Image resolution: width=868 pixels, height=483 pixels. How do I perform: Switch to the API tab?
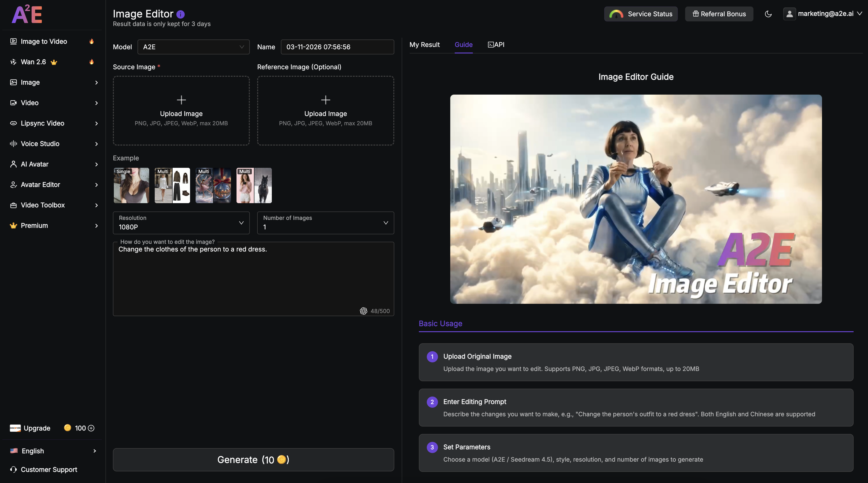coord(496,44)
